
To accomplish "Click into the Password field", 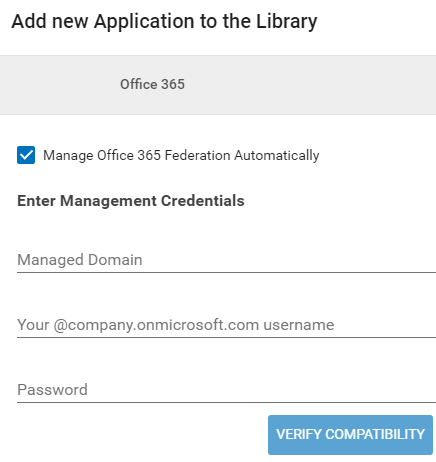I will 226,390.
